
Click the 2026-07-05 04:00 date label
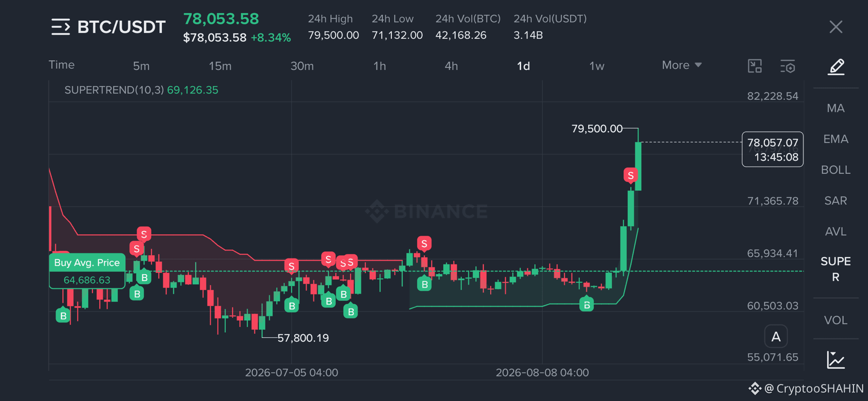292,372
